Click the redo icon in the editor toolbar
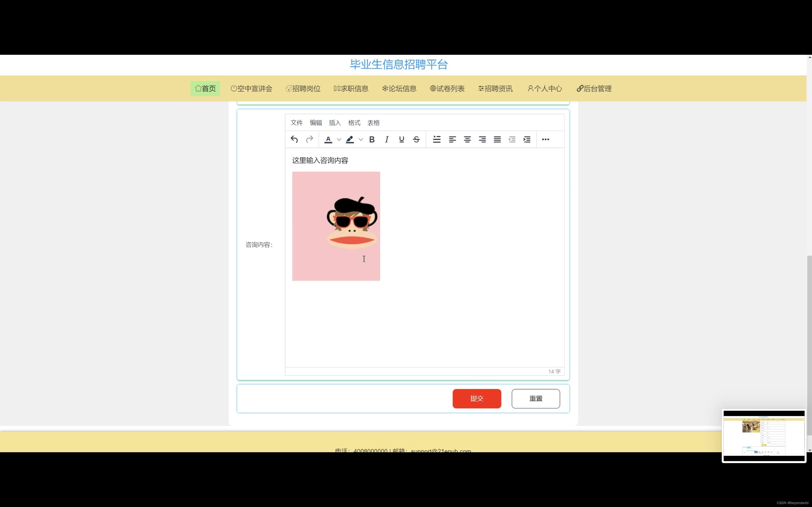 309,139
